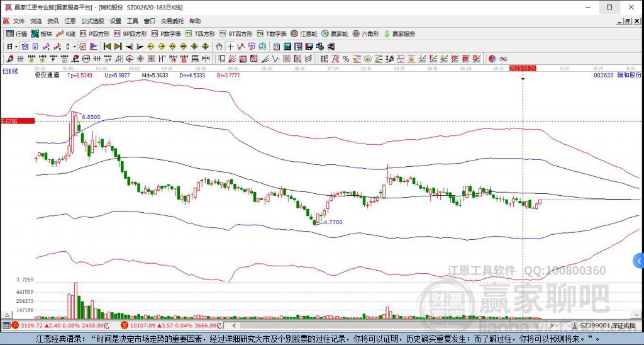Select the crosshair cursor tool
The height and width of the screenshot is (345, 644).
pos(230,47)
